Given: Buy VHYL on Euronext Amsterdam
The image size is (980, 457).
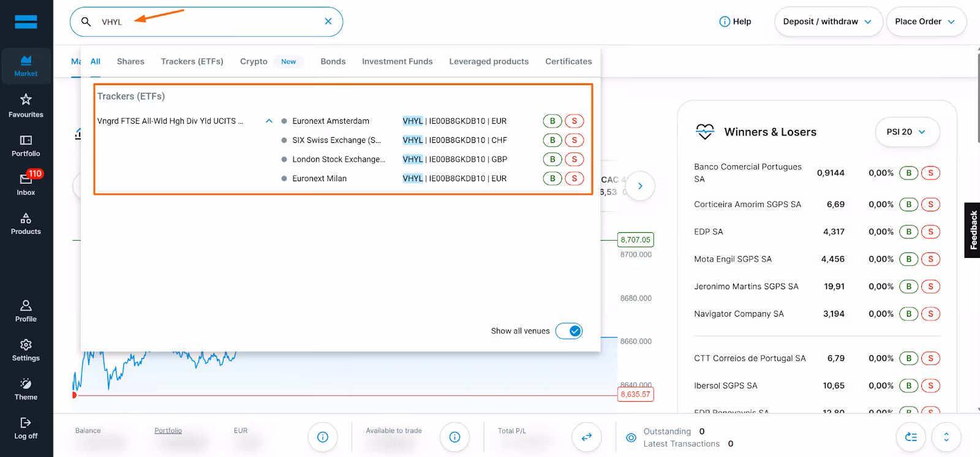Looking at the screenshot, I should (552, 121).
